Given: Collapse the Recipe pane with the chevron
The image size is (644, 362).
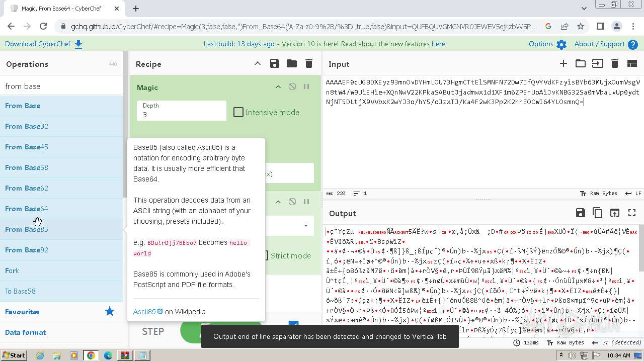Looking at the screenshot, I should click(x=258, y=63).
